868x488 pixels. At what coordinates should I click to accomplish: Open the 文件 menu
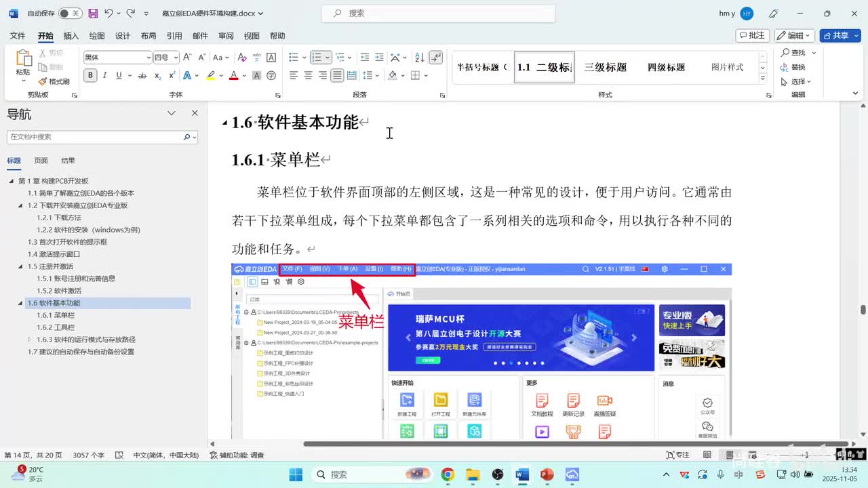18,36
